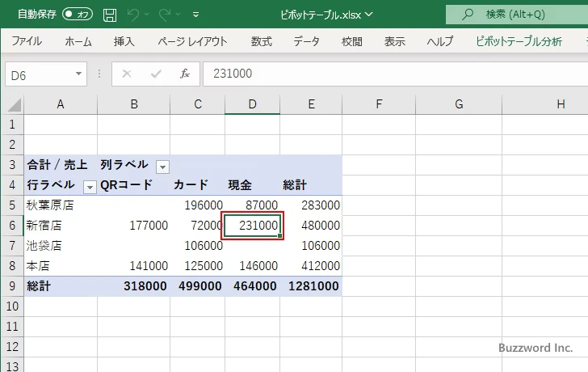Screen dimensions: 588x372
Task: Click the QRコード column label cell
Action: coord(134,185)
